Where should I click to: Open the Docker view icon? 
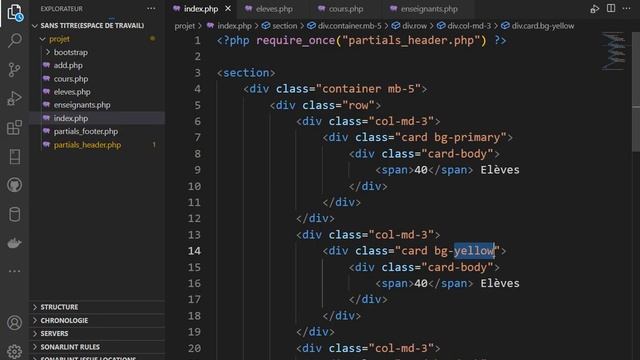point(15,243)
